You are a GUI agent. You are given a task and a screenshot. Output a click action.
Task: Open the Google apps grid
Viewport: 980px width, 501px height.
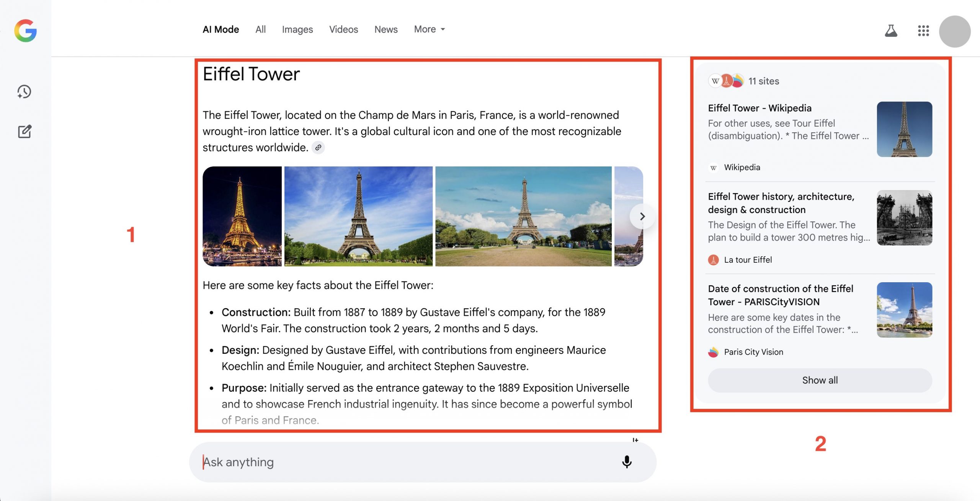coord(923,31)
